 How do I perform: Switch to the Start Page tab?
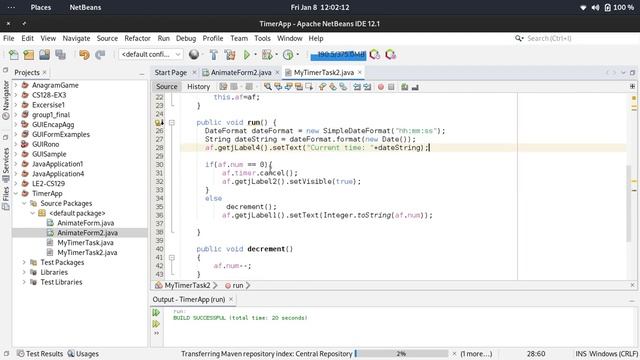click(171, 73)
